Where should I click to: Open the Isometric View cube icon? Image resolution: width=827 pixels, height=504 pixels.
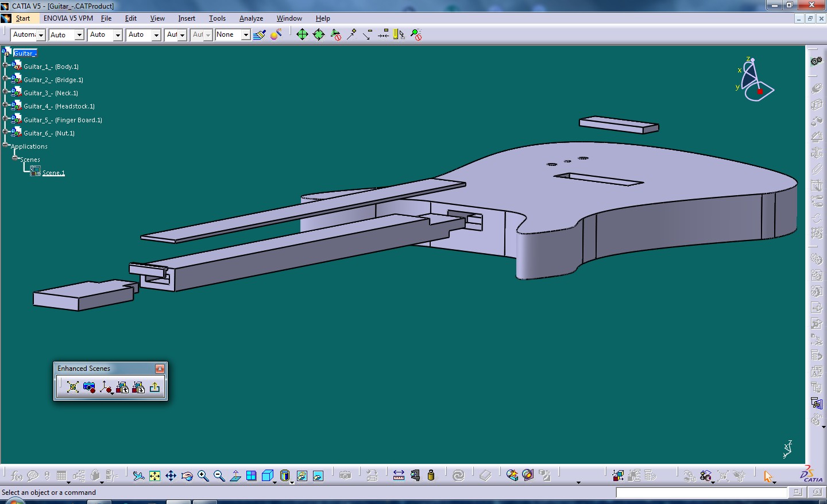[x=268, y=476]
